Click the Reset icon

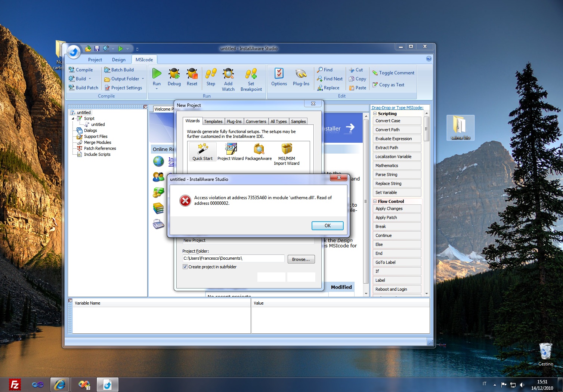pyautogui.click(x=192, y=73)
